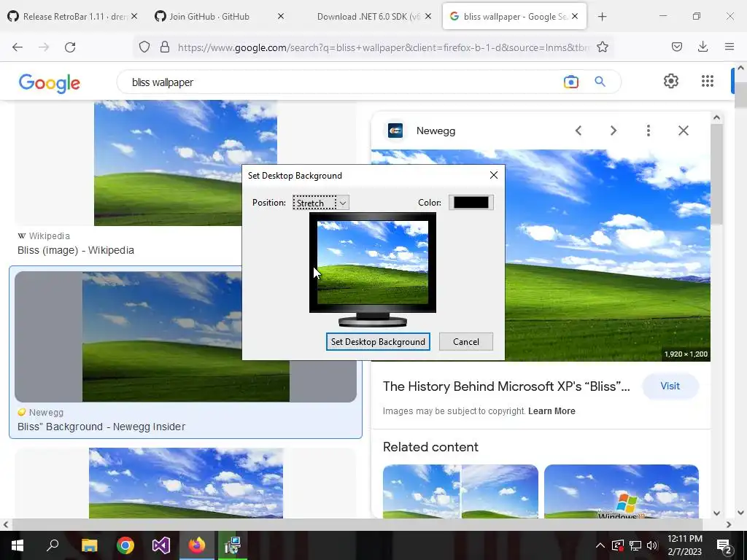Bookmark this page with the star

[602, 47]
